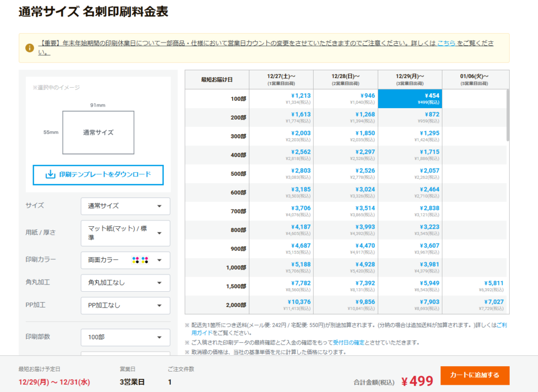The height and width of the screenshot is (392, 538).
Task: Open the 印刷部数 dropdown
Action: click(x=125, y=337)
